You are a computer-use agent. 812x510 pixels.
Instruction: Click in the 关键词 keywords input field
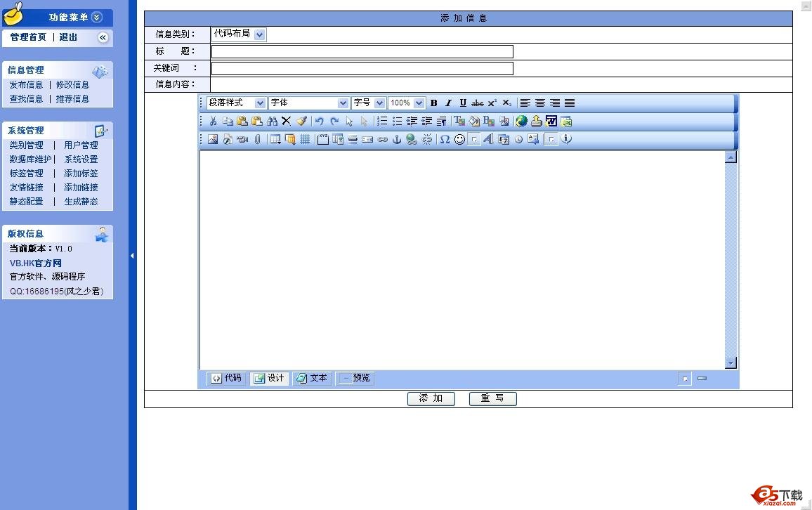point(362,68)
